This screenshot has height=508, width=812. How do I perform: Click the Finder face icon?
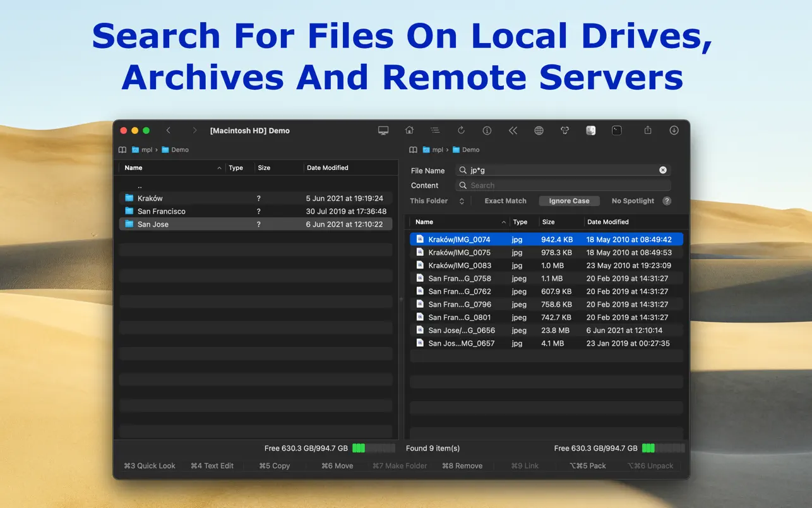(591, 130)
